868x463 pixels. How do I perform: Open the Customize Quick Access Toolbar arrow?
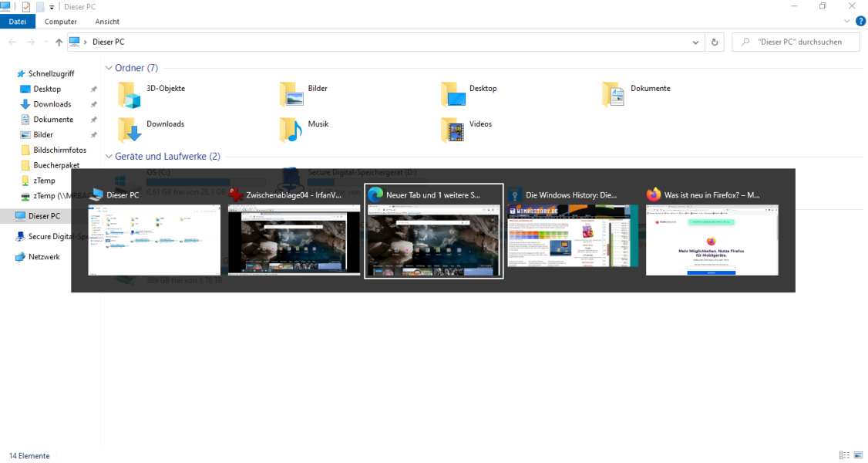52,7
